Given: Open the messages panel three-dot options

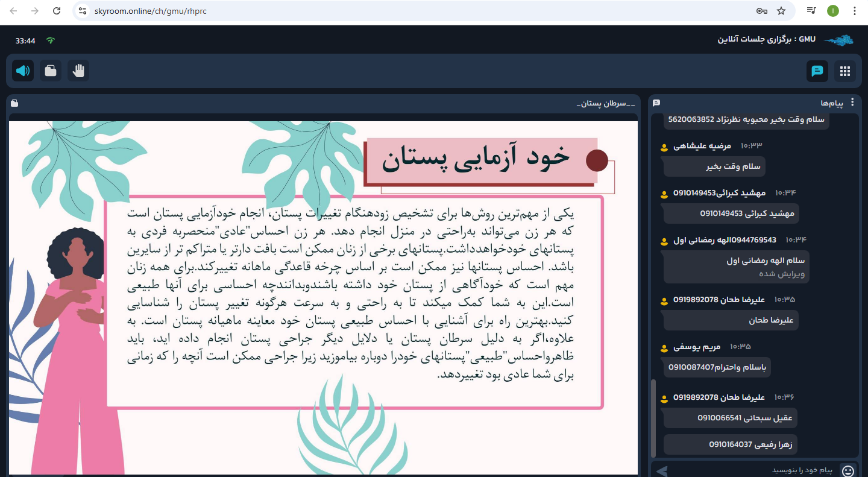Looking at the screenshot, I should (853, 102).
